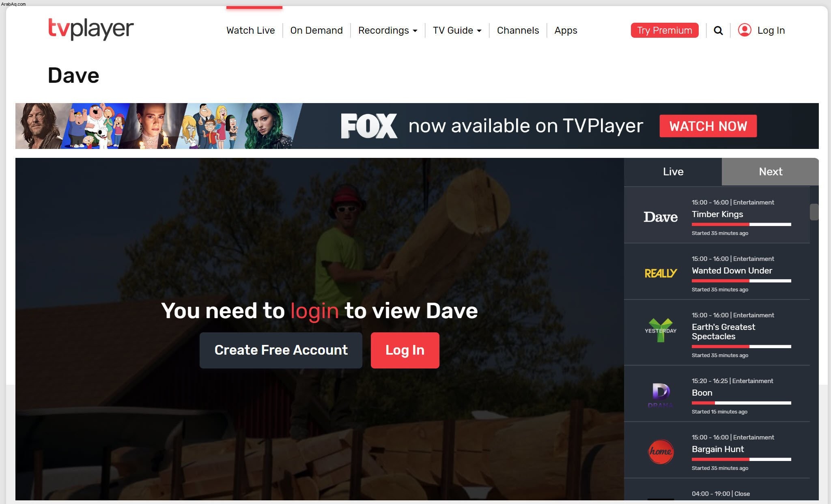Click 'Started 15 minutes ago' text

tap(719, 412)
